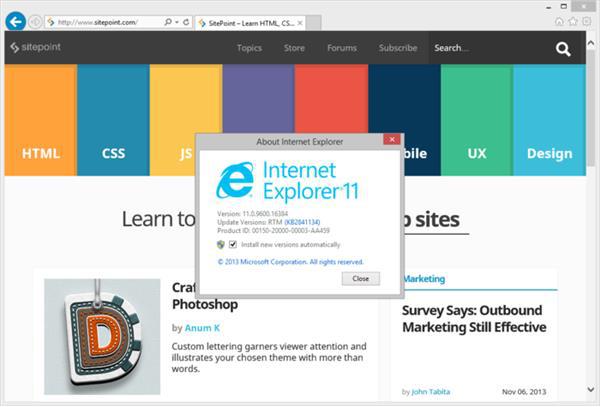Click the white search magnifier icon
The image size is (600, 407).
coord(563,49)
